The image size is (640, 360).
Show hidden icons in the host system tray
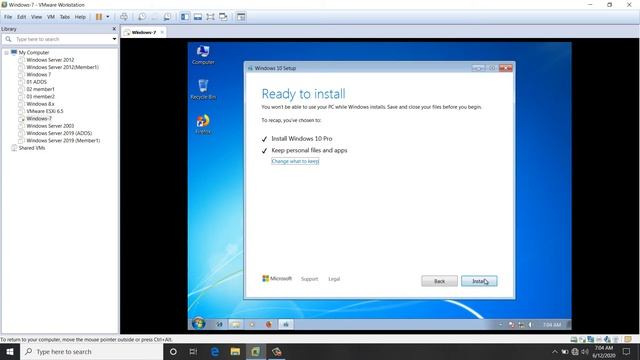coord(554,351)
